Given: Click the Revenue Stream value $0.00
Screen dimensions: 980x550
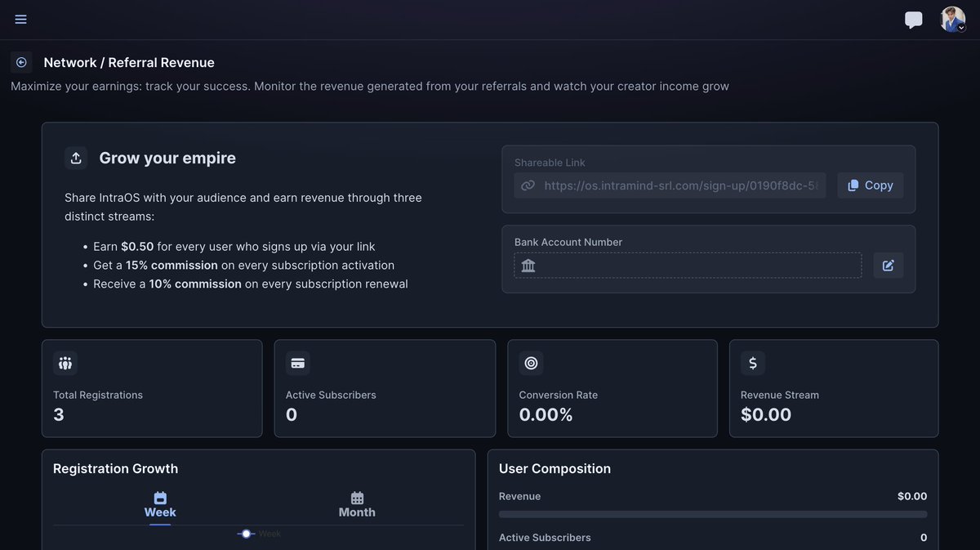Looking at the screenshot, I should click(x=766, y=414).
